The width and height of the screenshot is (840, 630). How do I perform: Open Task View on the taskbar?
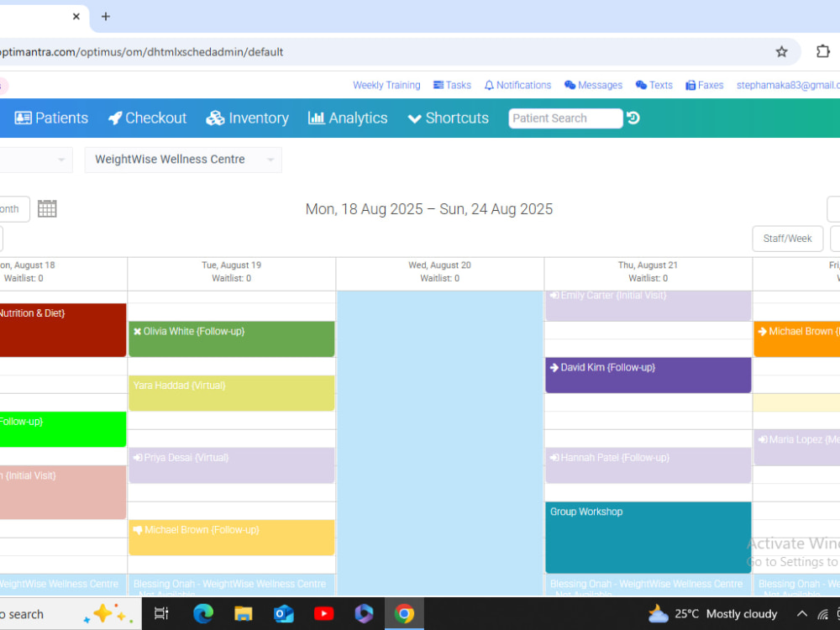pos(161,613)
